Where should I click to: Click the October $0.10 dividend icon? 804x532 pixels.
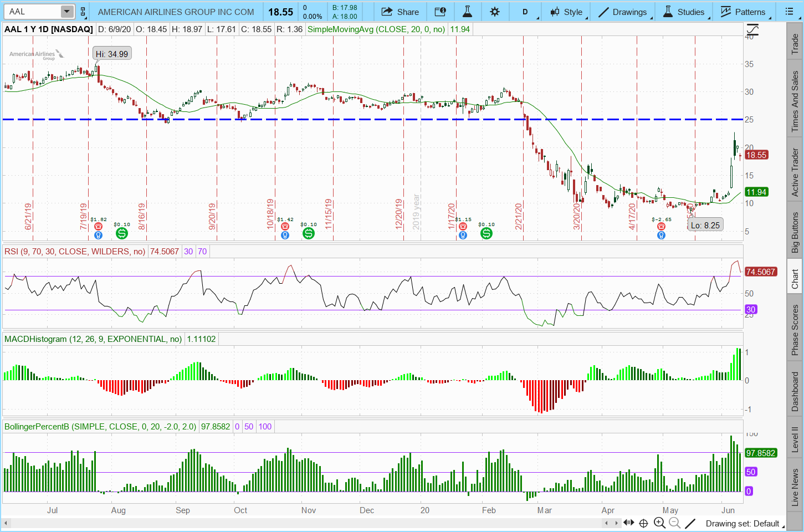coord(309,234)
